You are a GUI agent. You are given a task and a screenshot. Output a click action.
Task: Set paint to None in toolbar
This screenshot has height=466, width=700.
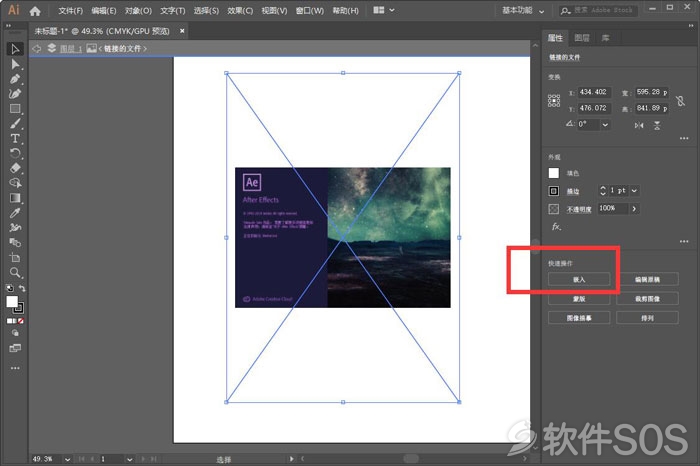point(21,321)
